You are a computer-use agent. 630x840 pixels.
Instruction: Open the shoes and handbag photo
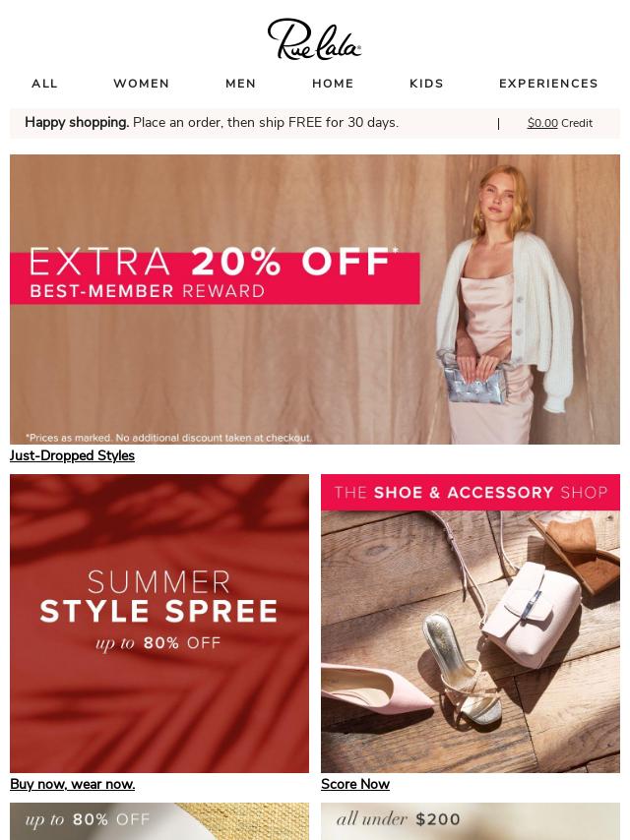pyautogui.click(x=471, y=641)
